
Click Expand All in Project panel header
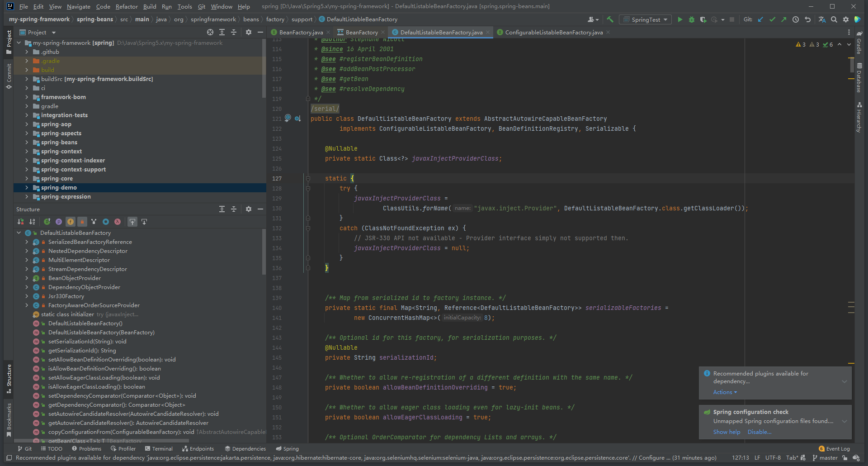pyautogui.click(x=222, y=32)
